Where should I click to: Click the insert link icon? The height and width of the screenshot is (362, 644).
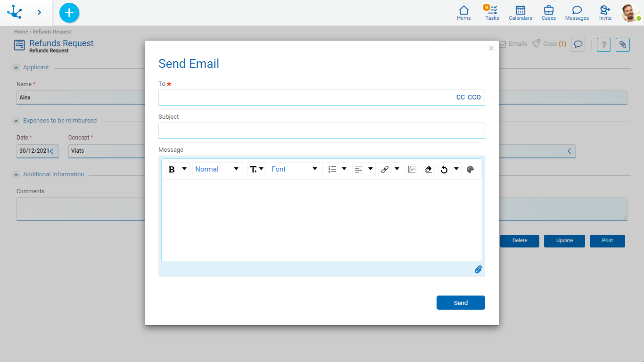click(x=385, y=169)
